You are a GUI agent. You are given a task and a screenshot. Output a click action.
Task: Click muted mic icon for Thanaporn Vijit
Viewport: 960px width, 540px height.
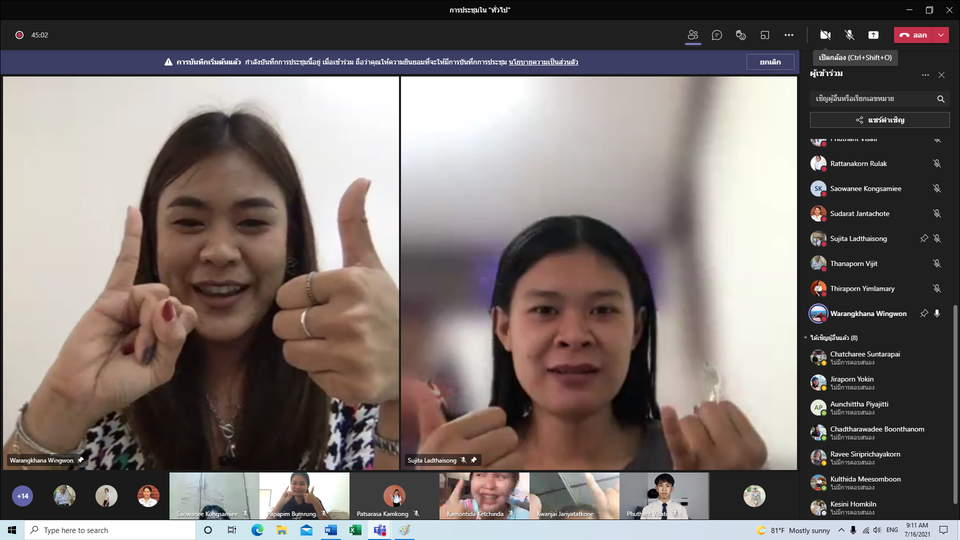(937, 263)
